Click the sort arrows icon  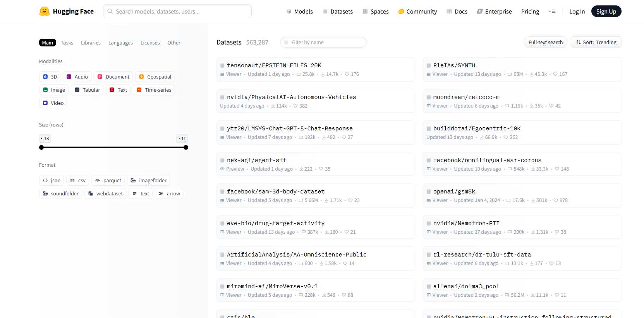click(579, 42)
